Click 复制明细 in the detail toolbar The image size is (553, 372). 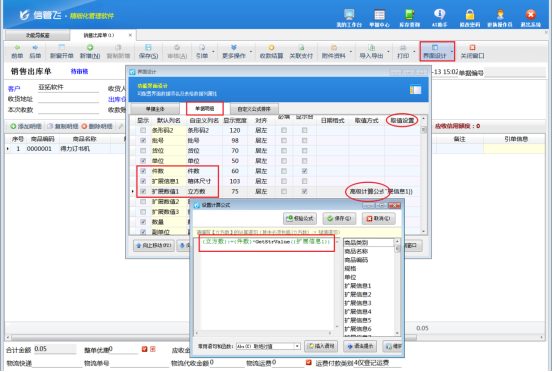pos(62,126)
